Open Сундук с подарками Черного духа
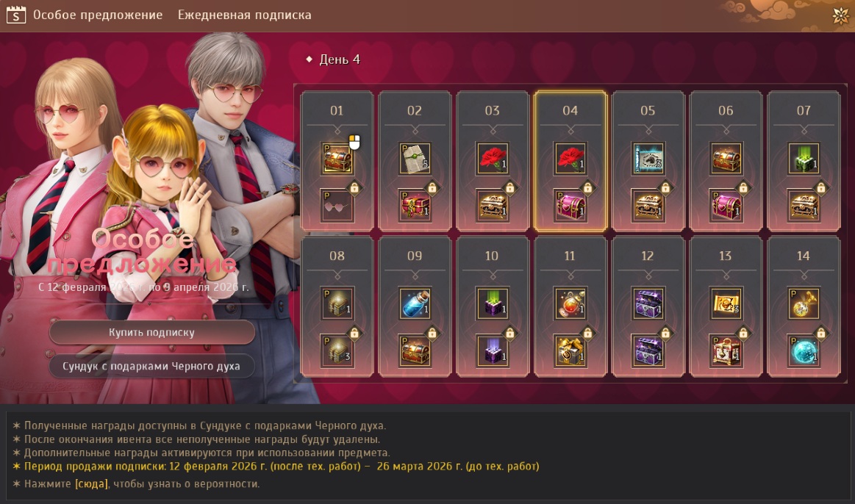 tap(151, 366)
